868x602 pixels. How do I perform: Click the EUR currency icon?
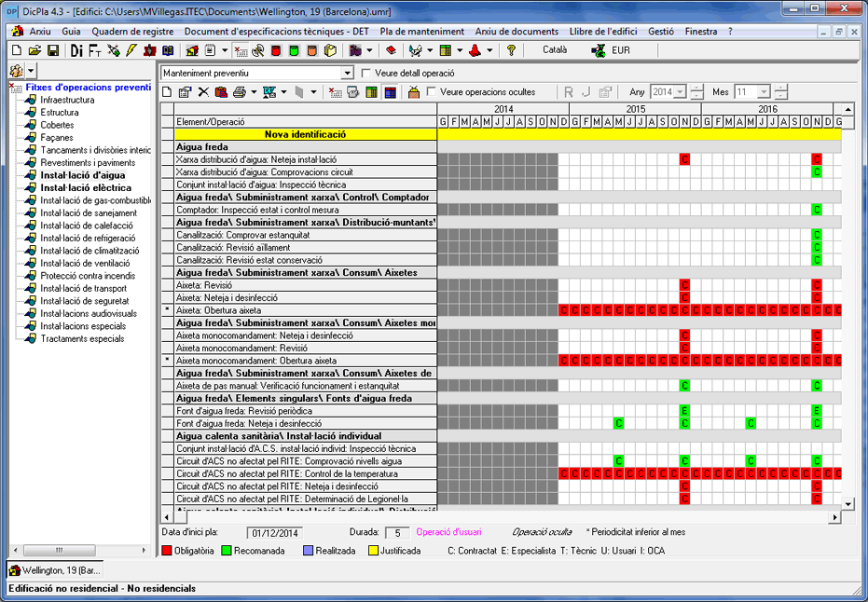[598, 51]
